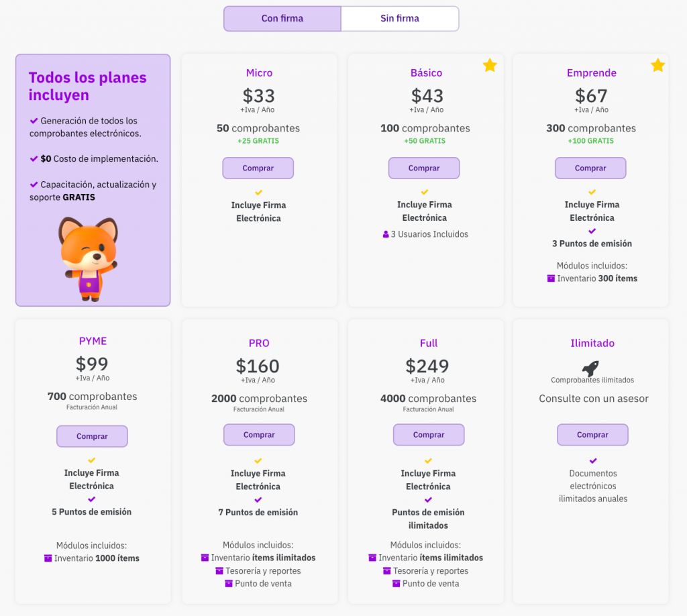Purchase the Emprende plan
Screen dimensions: 687x616
[x=590, y=168]
